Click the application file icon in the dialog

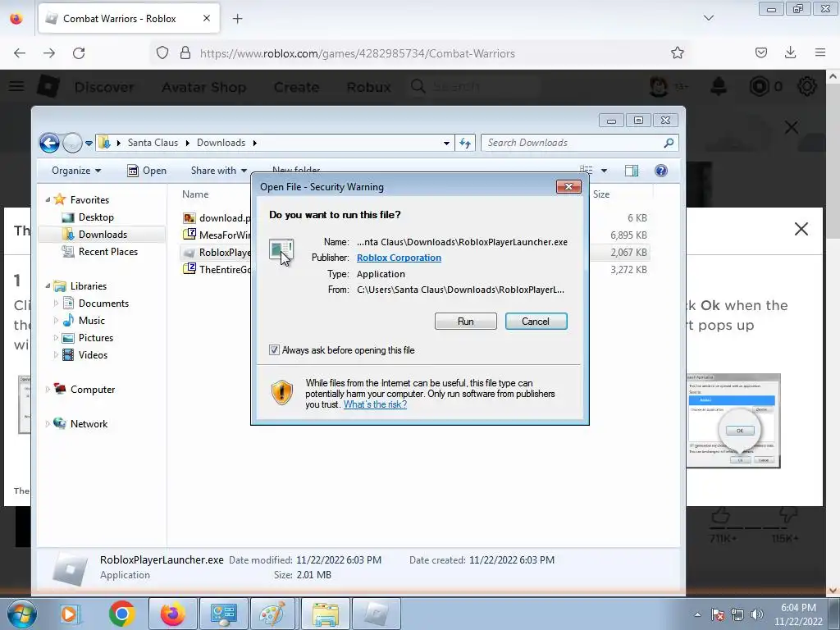pos(281,251)
